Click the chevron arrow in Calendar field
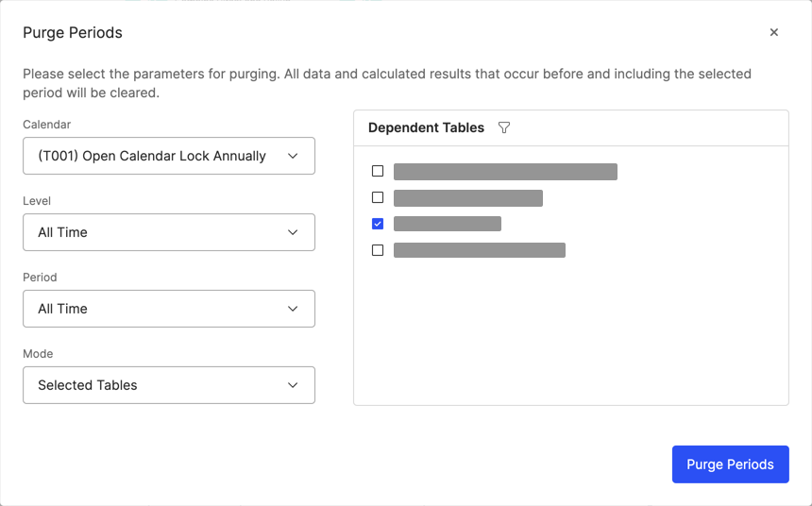Screen dimensions: 812x506 (x=293, y=156)
